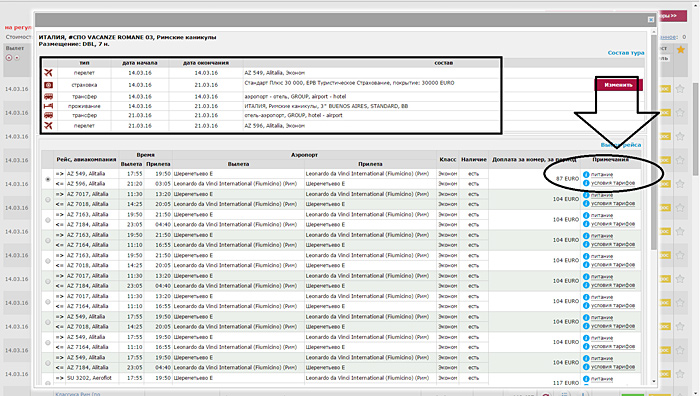
Task: Open the питание link for AZ 549 / AZ 596
Action: tap(602, 175)
